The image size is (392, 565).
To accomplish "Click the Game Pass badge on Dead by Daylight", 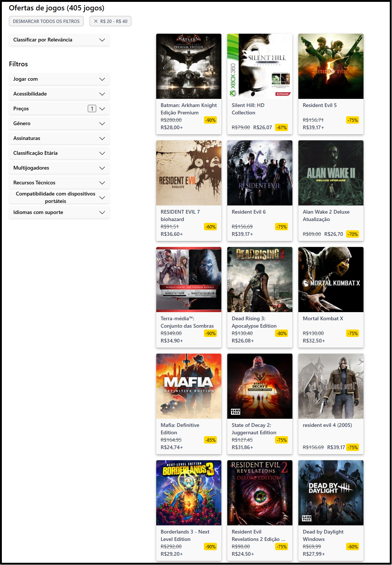I will click(307, 518).
